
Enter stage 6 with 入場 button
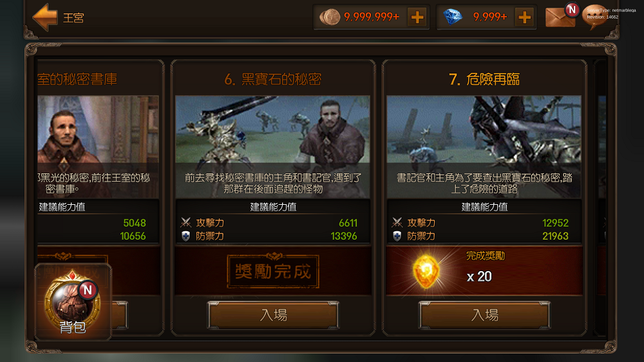(x=273, y=315)
